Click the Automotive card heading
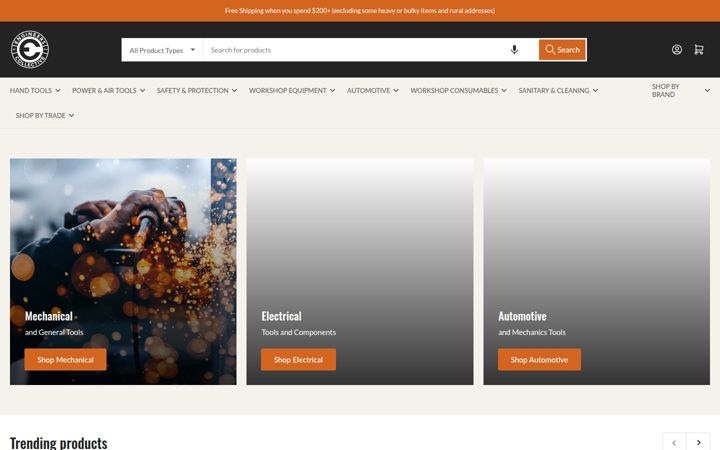Image resolution: width=720 pixels, height=450 pixels. click(x=522, y=316)
